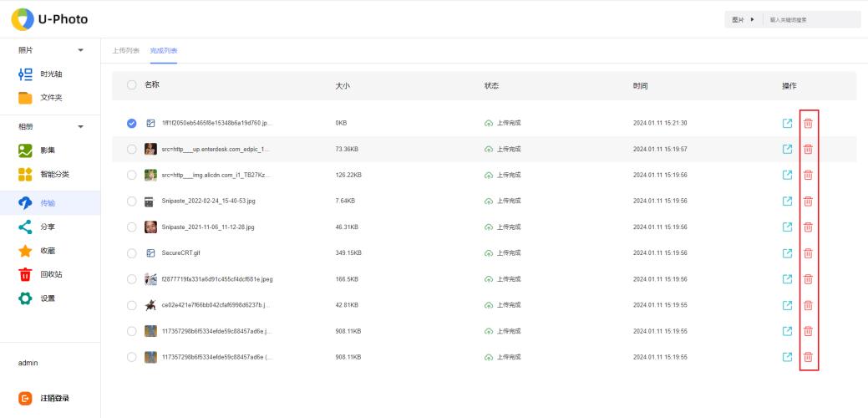The image size is (868, 418).
Task: Select all files with 名称 header checkbox
Action: pos(131,85)
